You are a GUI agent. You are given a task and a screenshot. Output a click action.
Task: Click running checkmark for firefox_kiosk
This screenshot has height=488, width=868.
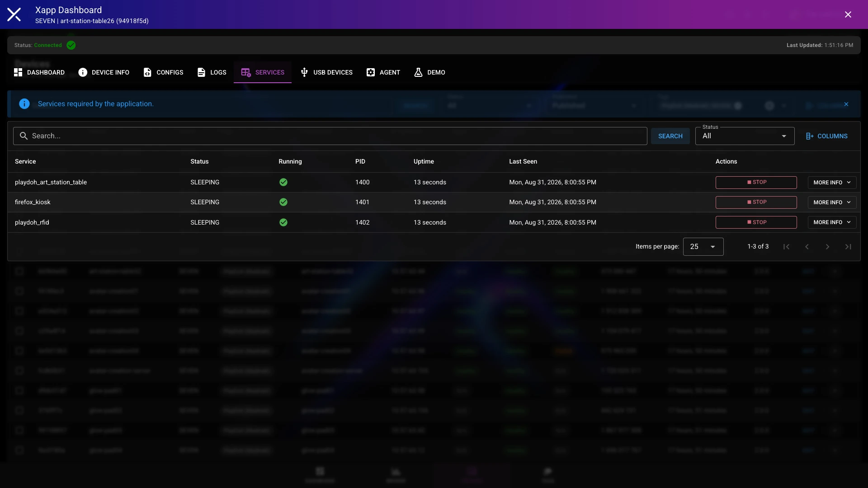click(x=283, y=202)
